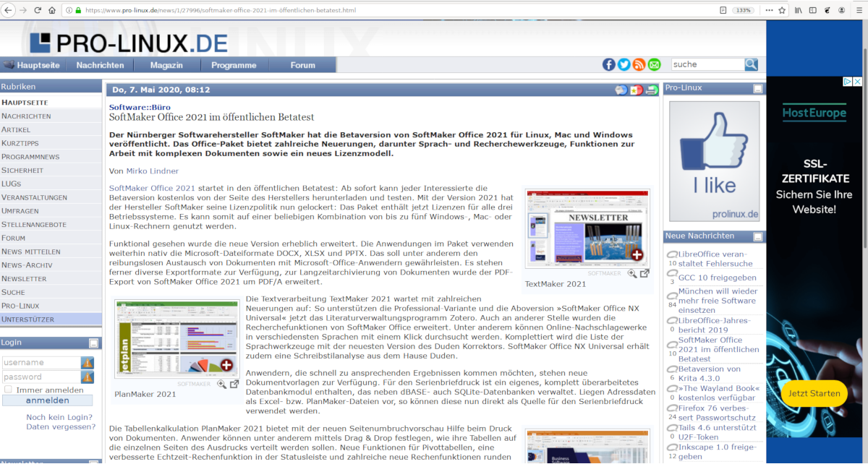Open TextMaker 2021 image in new window
Image resolution: width=868 pixels, height=464 pixels.
tap(644, 273)
